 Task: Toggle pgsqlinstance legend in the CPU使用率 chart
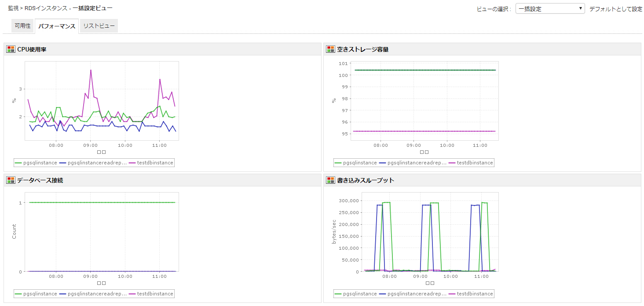click(x=36, y=163)
